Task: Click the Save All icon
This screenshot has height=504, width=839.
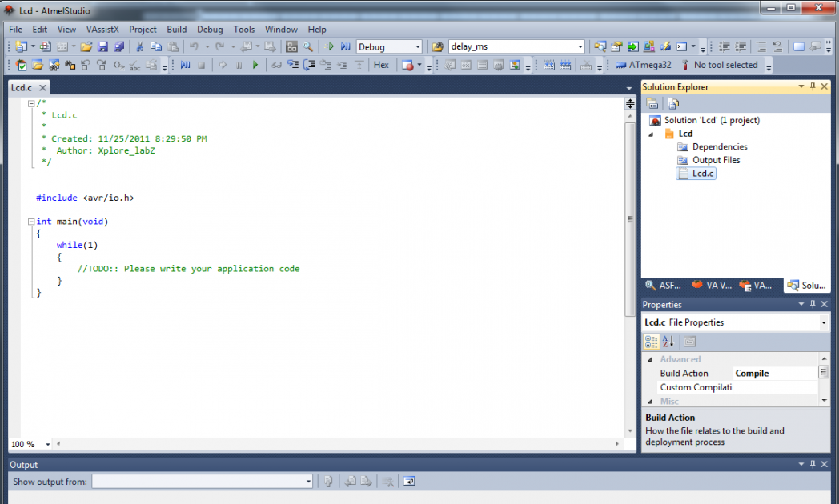Action: click(118, 46)
